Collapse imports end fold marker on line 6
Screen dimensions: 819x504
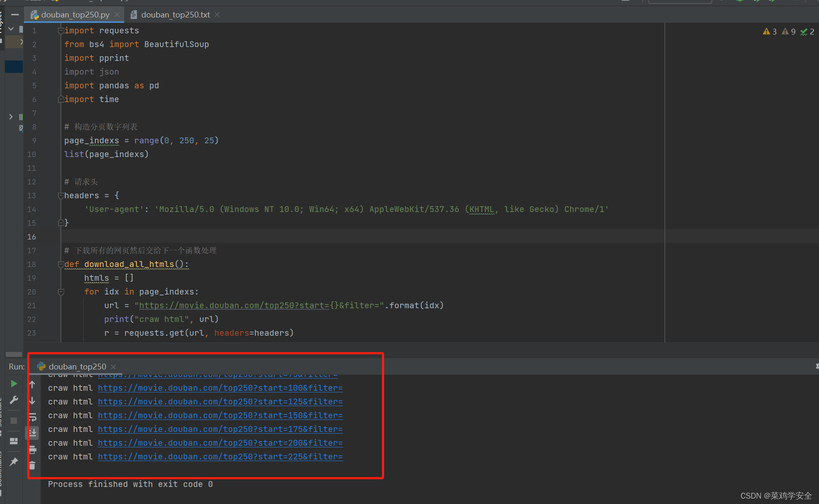click(61, 99)
